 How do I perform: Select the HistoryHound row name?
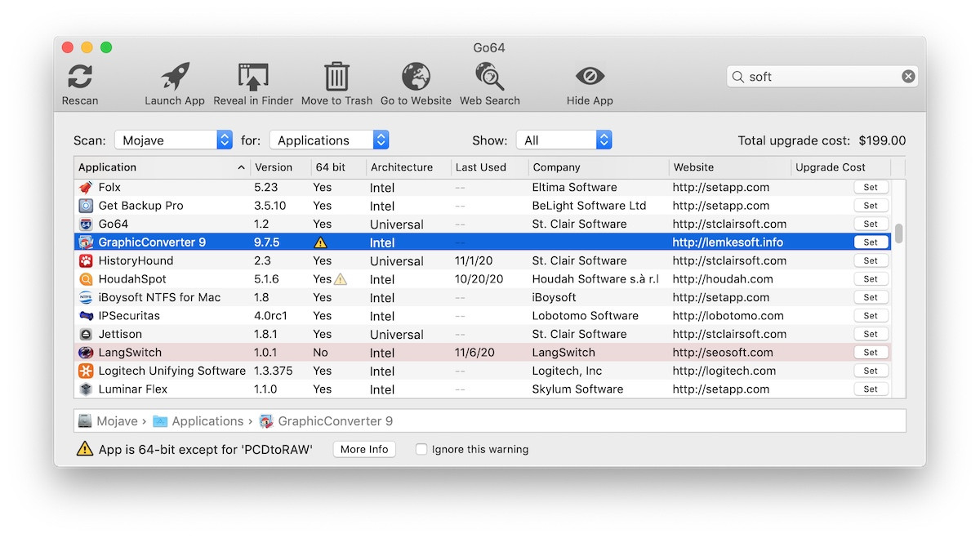136,260
